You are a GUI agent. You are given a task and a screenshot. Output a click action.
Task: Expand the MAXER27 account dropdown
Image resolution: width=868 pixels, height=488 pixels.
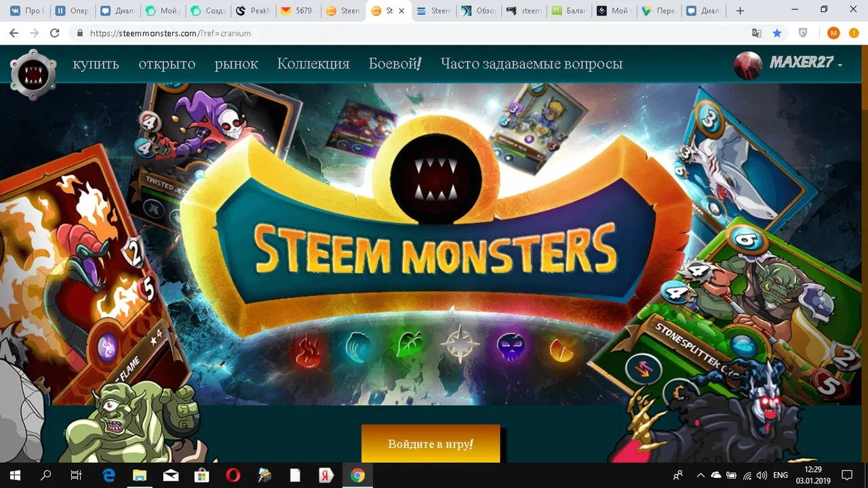pyautogui.click(x=840, y=65)
